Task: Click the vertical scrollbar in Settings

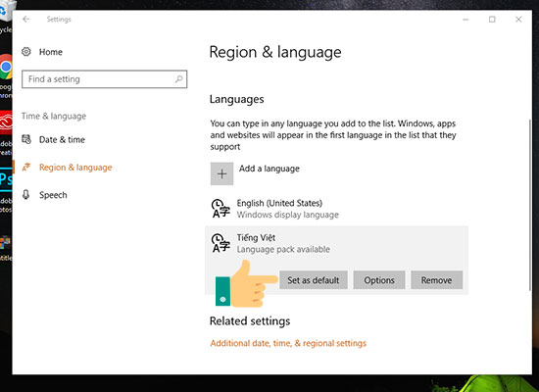Action: point(530,205)
